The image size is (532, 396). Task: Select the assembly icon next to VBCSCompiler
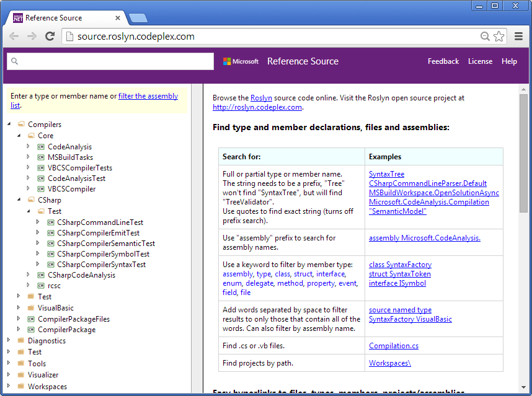(x=42, y=189)
